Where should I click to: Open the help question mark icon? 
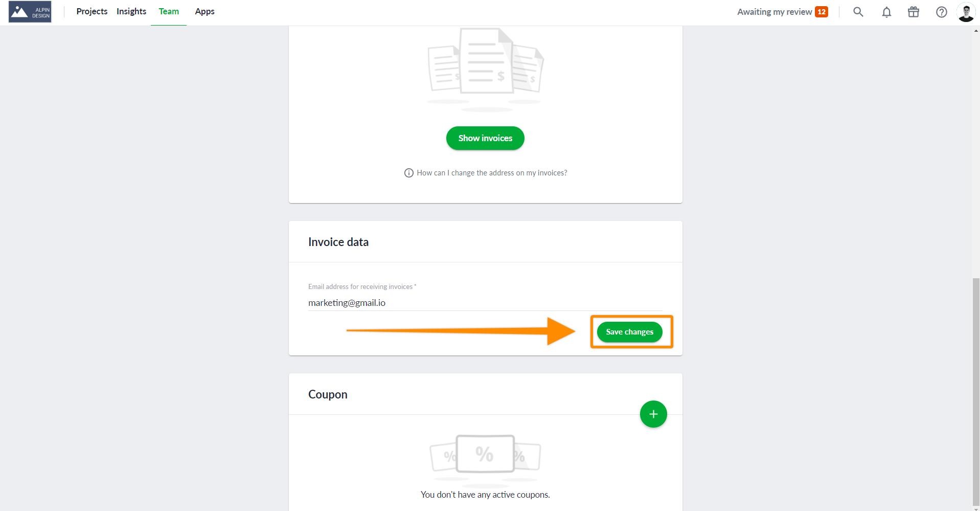click(941, 12)
